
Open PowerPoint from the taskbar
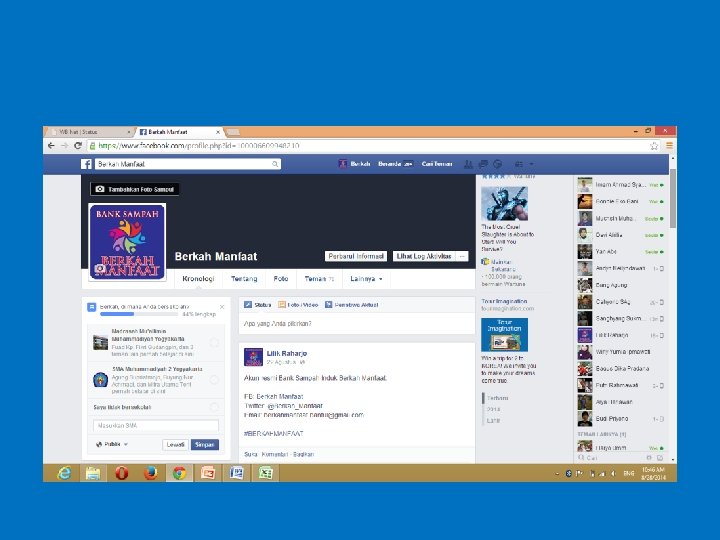[208, 473]
